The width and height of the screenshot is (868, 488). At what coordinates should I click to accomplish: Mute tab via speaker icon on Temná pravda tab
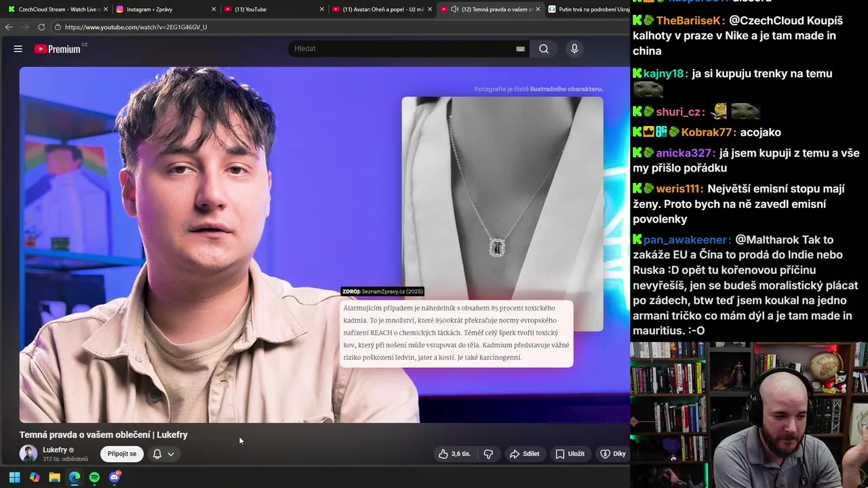coord(454,9)
